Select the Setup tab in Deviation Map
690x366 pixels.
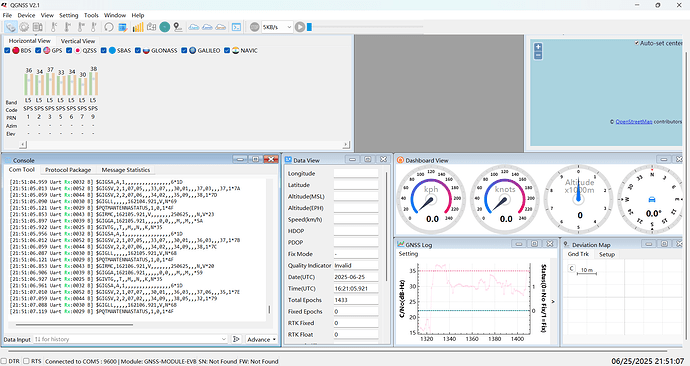607,254
